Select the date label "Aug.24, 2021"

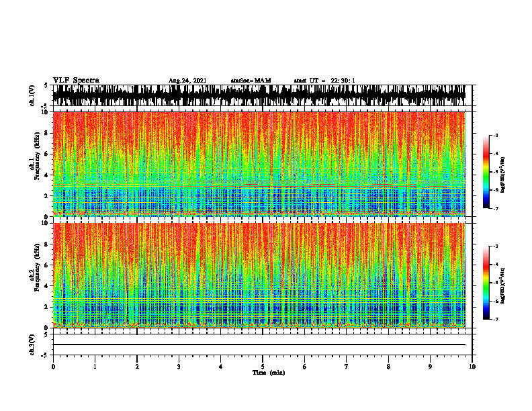click(187, 81)
